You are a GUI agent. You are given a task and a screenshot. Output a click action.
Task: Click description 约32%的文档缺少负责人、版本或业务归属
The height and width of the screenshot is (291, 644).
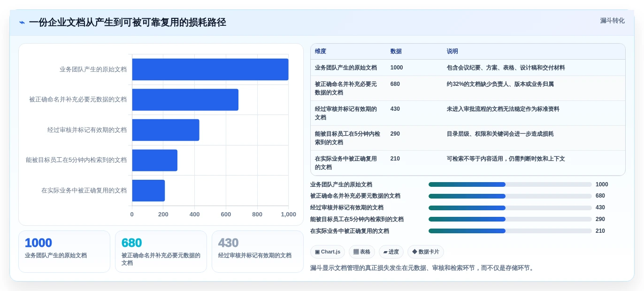click(x=500, y=84)
